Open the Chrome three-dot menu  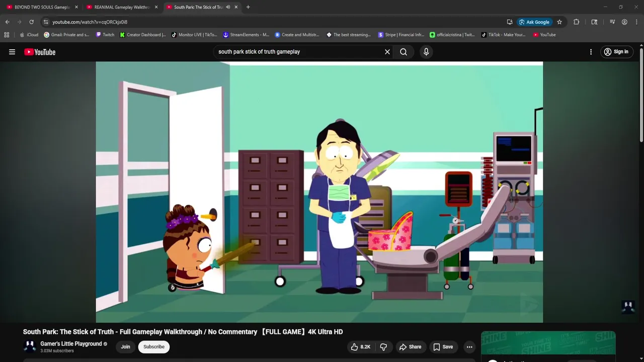coord(636,22)
